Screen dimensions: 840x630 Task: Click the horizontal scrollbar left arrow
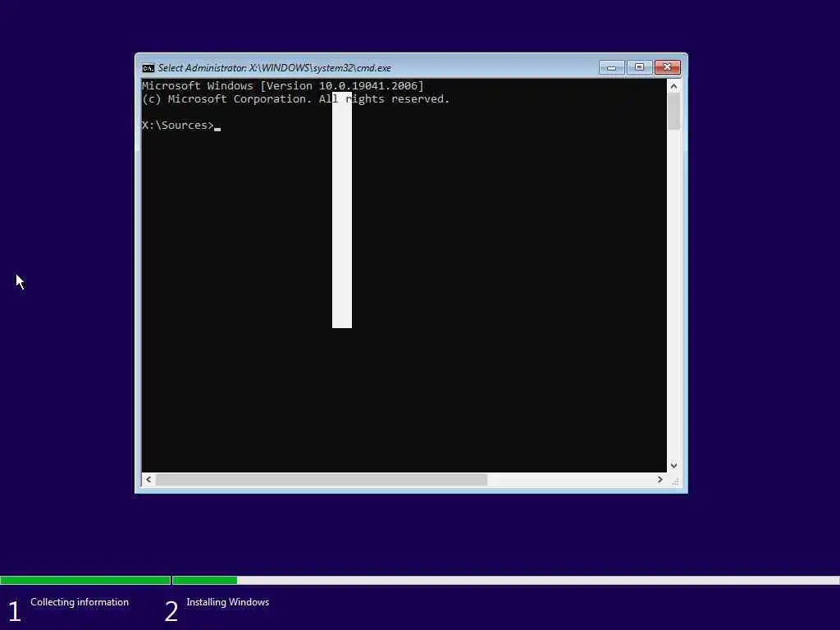point(148,479)
